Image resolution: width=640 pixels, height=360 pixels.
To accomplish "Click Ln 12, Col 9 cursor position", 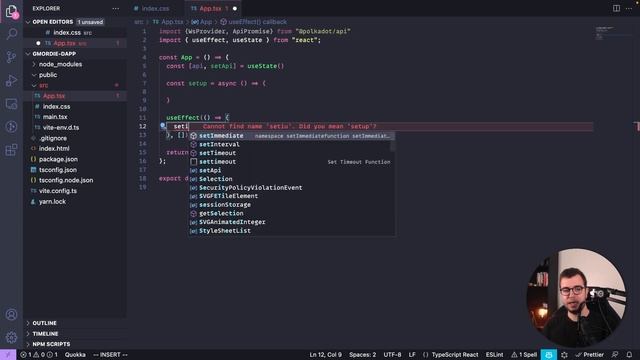I will [x=326, y=355].
